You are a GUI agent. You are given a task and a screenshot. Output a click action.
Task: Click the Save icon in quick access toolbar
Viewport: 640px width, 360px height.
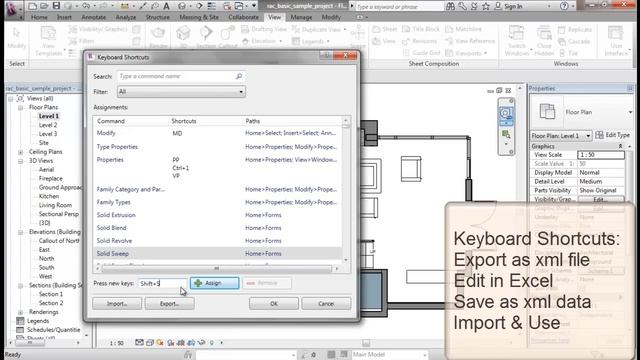tap(56, 6)
